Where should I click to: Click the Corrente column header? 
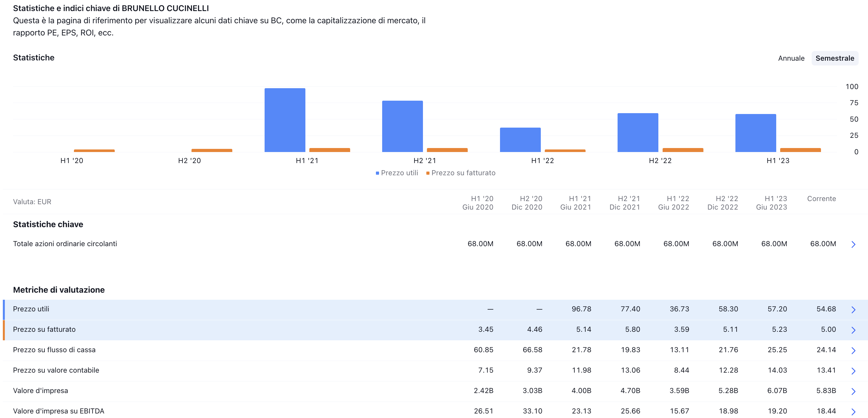[822, 199]
